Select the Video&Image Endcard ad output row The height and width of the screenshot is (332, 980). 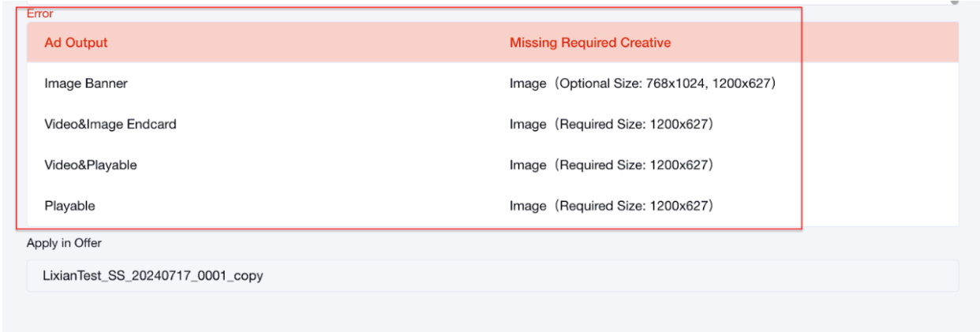point(110,125)
